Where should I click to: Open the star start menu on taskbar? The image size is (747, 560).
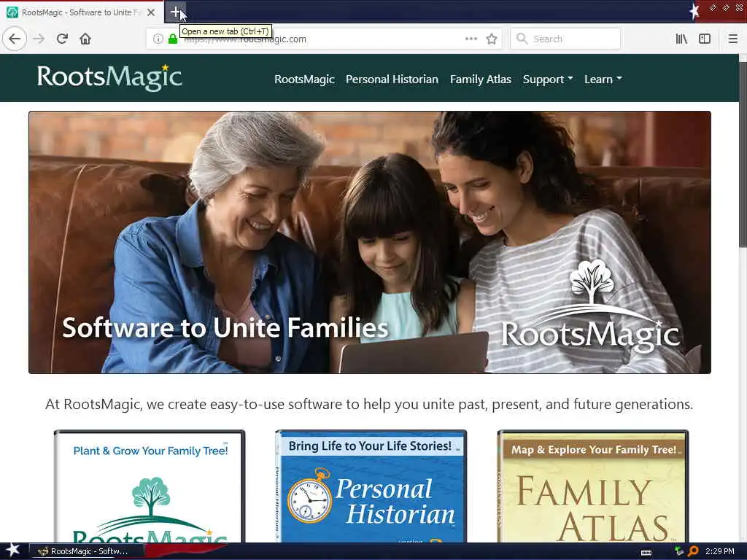[13, 551]
